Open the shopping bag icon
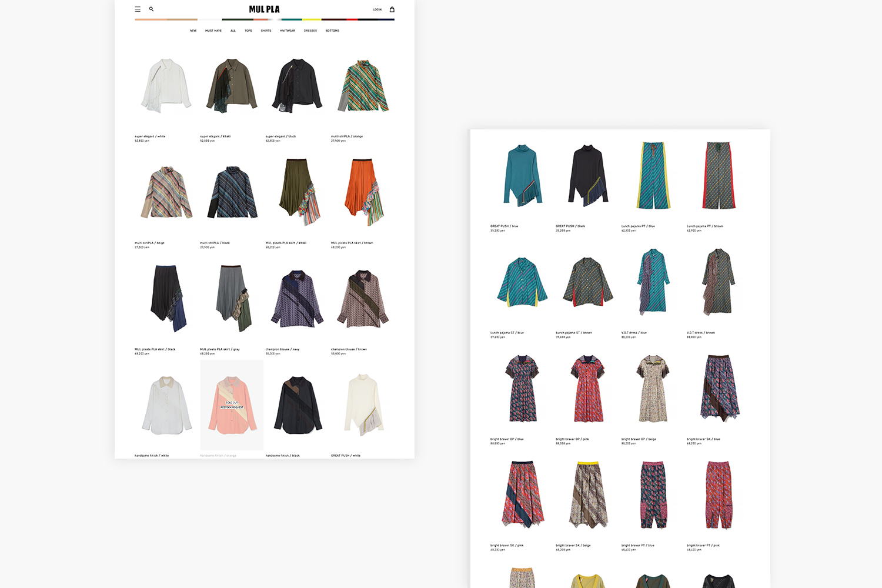Image resolution: width=882 pixels, height=588 pixels. [392, 9]
